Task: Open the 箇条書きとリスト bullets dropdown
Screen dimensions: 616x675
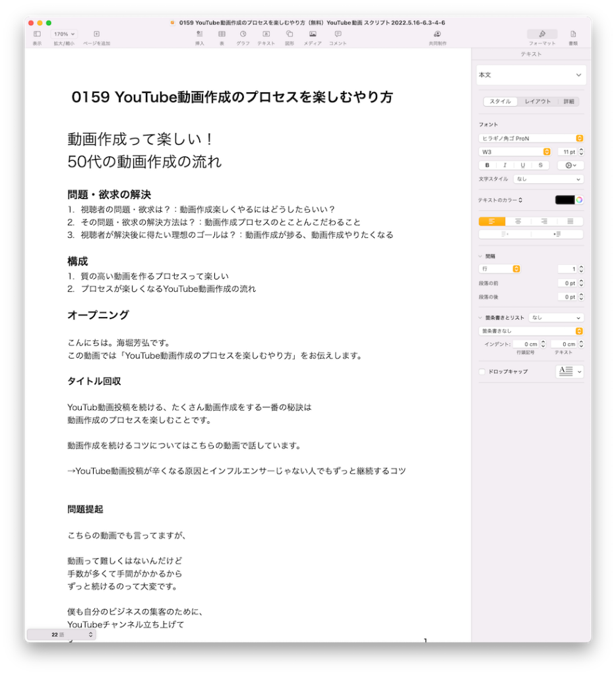Action: (556, 317)
